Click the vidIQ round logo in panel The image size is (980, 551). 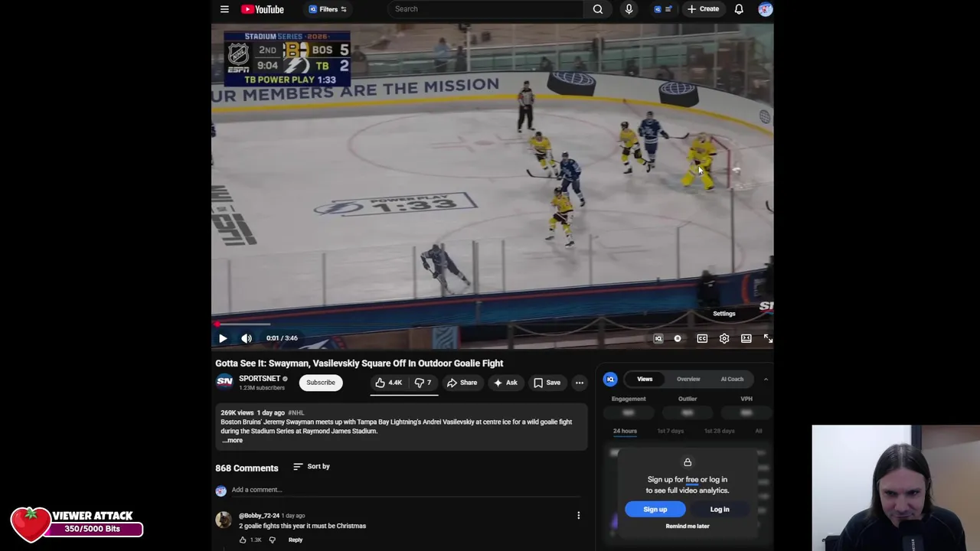[610, 379]
